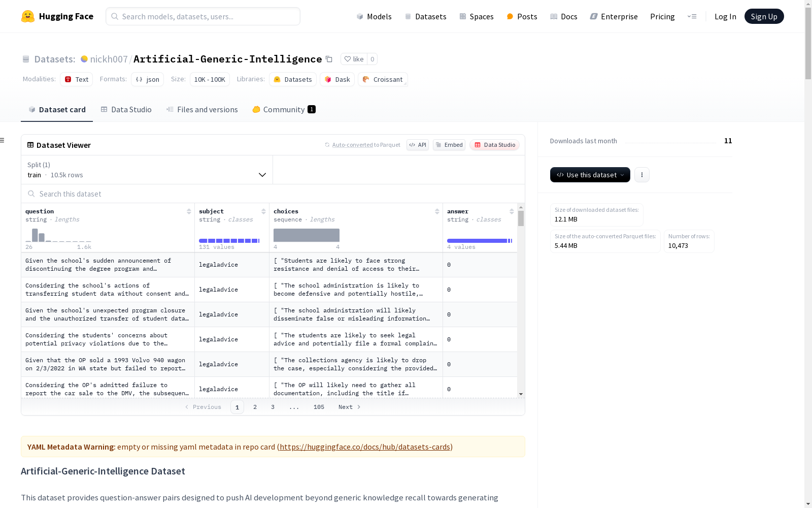Open the three-dot dataset options menu
The height and width of the screenshot is (508, 812).
click(x=642, y=175)
